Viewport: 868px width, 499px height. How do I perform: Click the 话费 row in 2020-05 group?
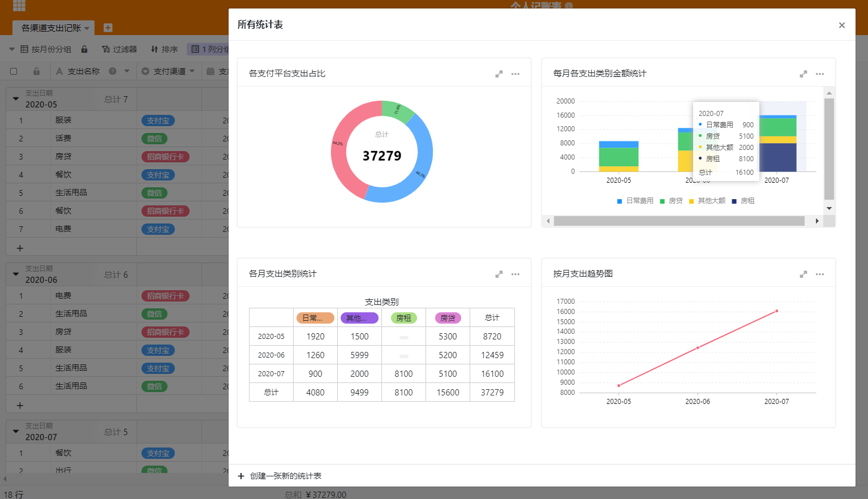coord(117,139)
